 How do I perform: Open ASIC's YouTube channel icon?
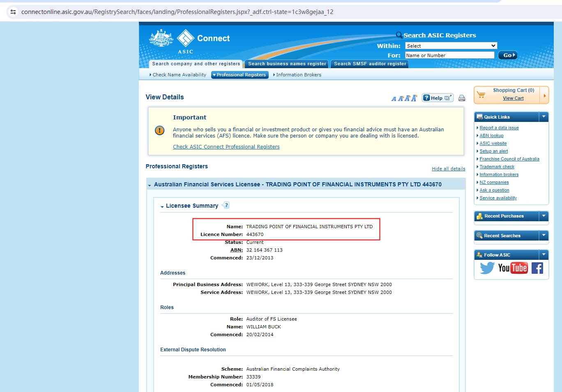[513, 268]
